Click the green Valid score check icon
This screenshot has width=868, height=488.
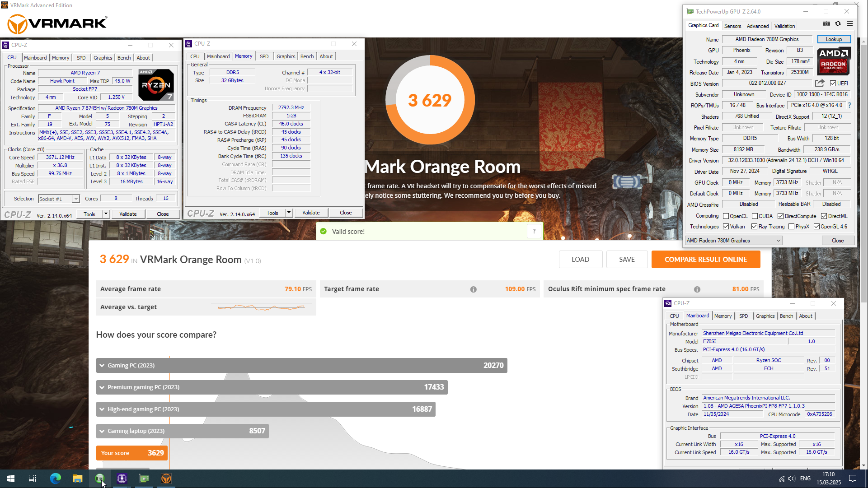tap(323, 231)
